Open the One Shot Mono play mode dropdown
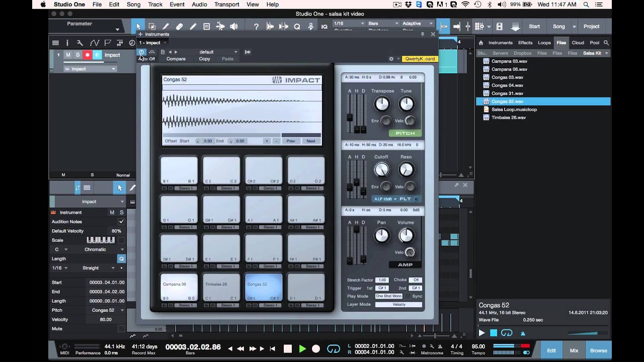Screen dimensions: 644x362 389,296
